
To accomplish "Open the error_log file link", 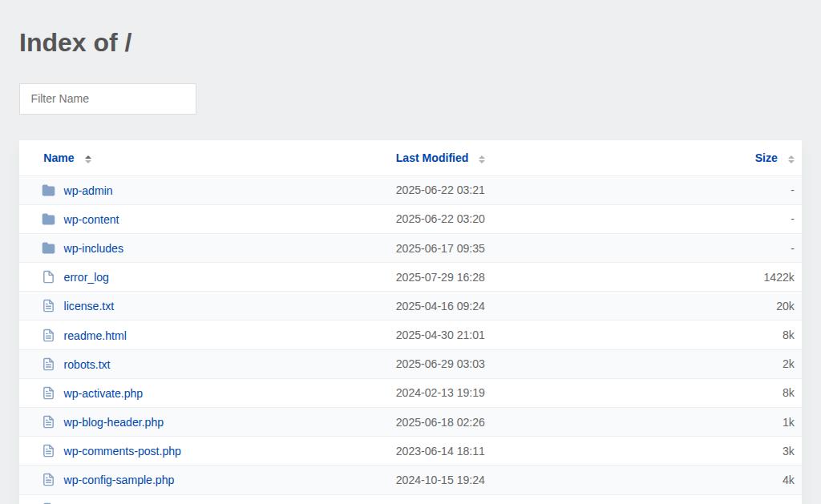I will 87,277.
